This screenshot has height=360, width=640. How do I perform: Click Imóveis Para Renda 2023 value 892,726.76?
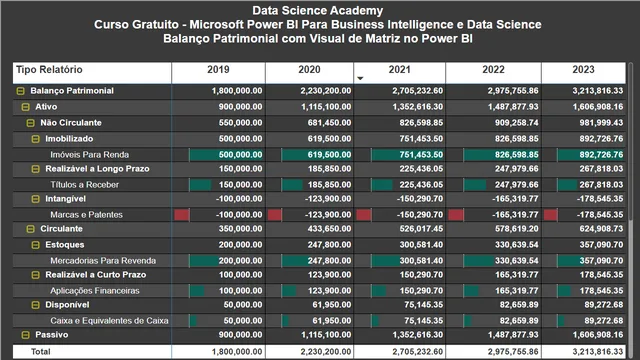click(x=601, y=155)
